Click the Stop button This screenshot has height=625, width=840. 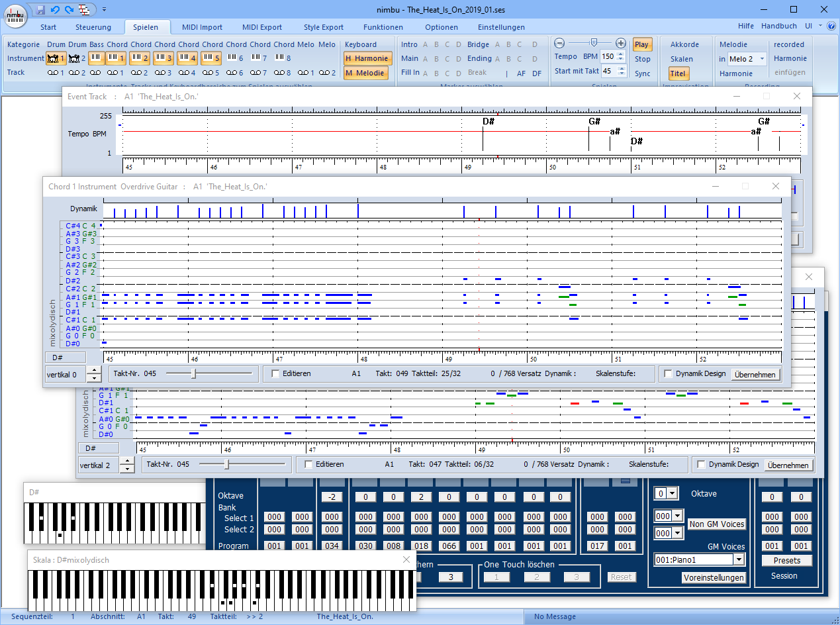click(x=643, y=59)
